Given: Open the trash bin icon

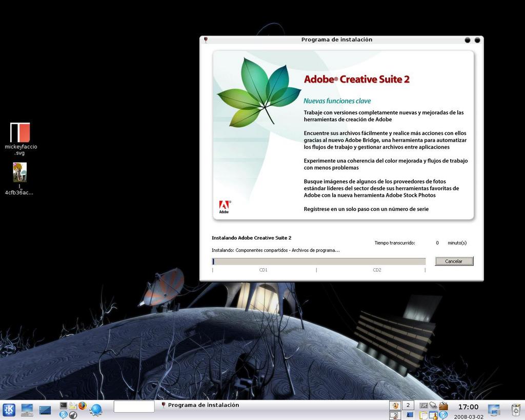Looking at the screenshot, I should (x=516, y=410).
